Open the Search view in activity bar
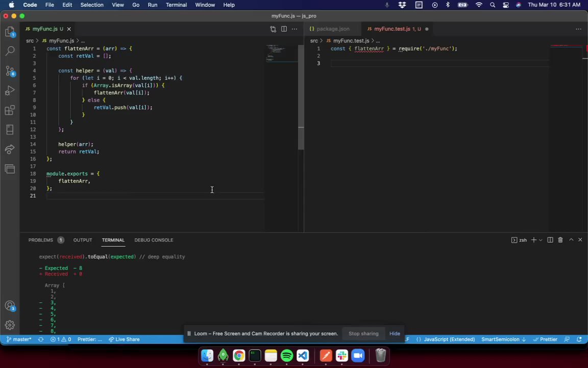This screenshot has width=588, height=368. coord(10,51)
